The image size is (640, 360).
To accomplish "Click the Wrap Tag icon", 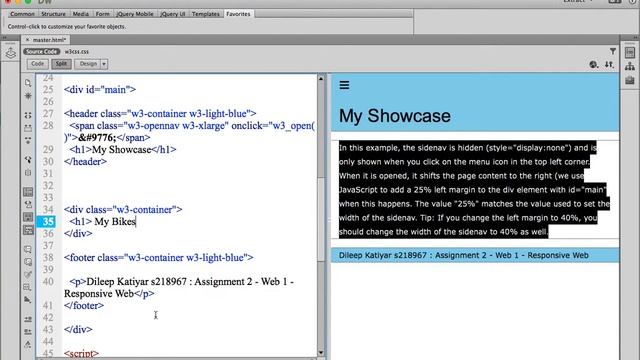I will [28, 274].
